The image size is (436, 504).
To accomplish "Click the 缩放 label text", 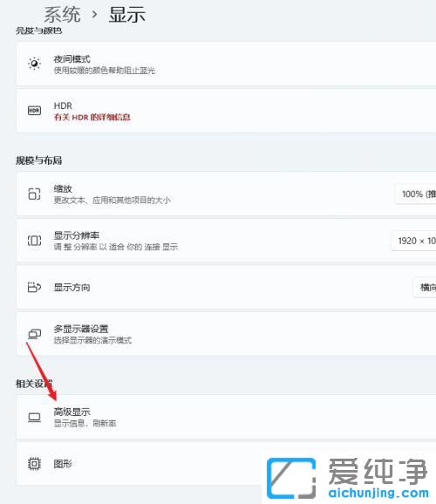I will tap(63, 188).
